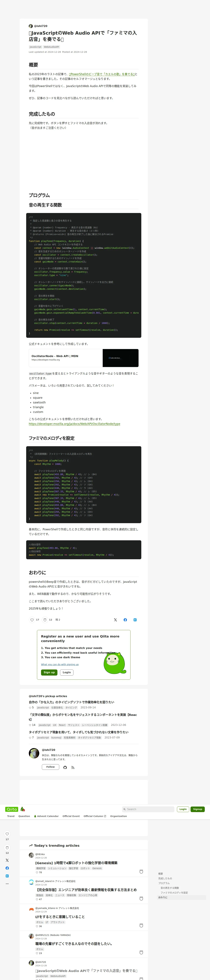Click the Login button in header
The height and width of the screenshot is (980, 210).
[x=183, y=809]
